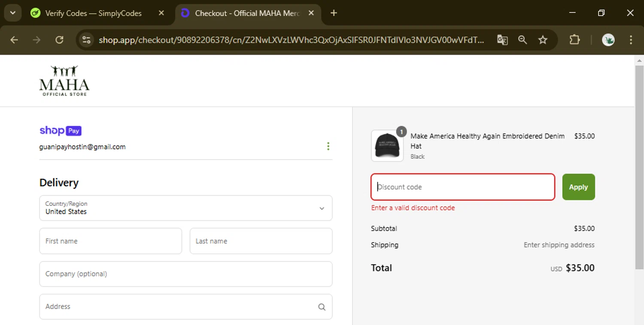Click the address search magnifier icon

tap(322, 307)
